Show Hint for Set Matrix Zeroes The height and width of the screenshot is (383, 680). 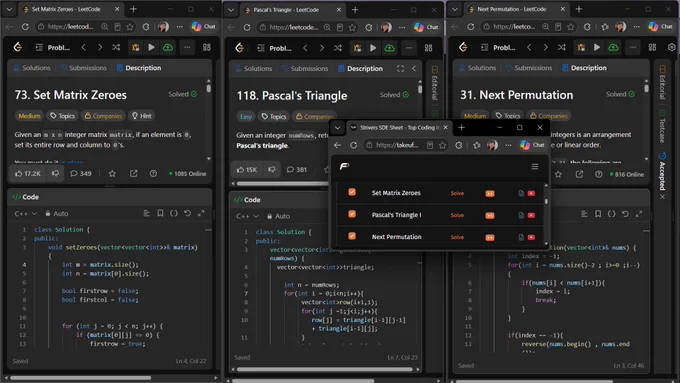click(x=142, y=116)
